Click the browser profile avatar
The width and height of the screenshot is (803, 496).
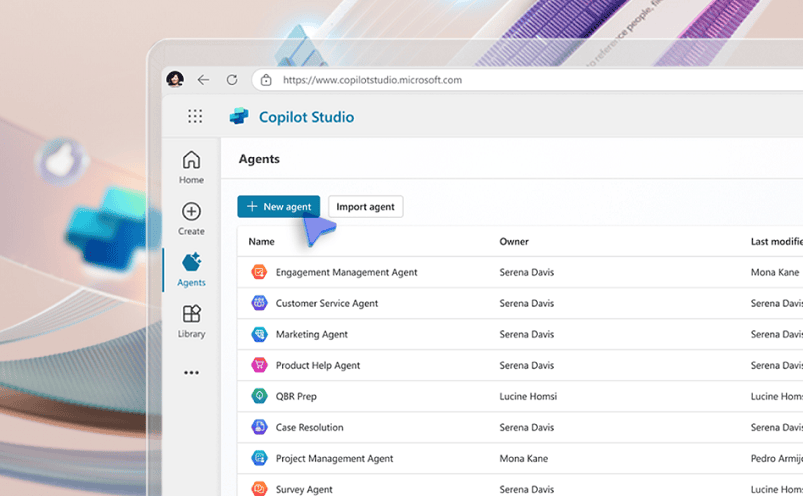click(175, 79)
